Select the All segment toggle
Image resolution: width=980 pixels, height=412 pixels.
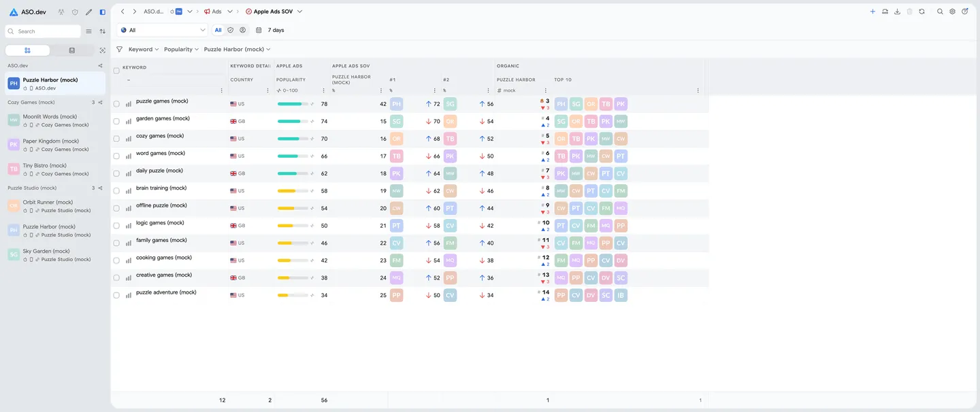218,30
